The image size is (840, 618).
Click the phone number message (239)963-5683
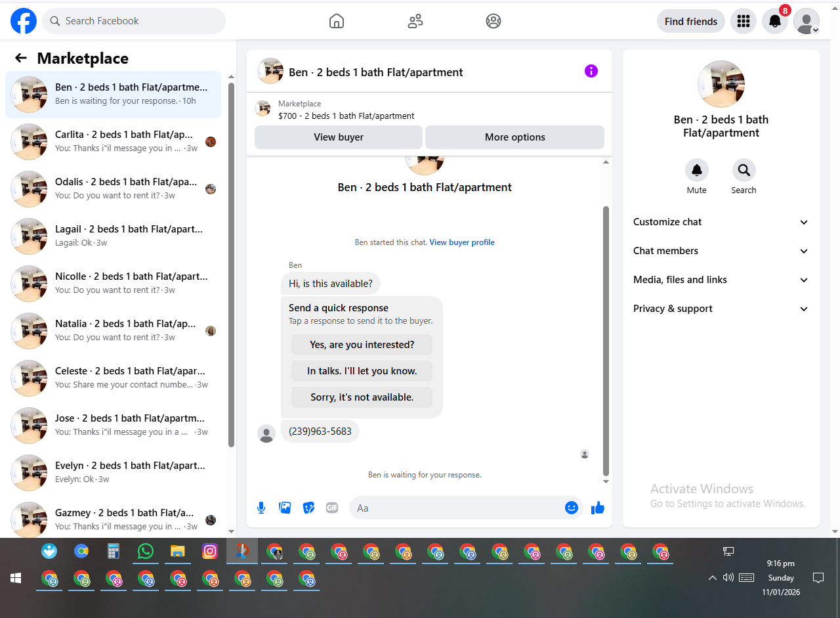pyautogui.click(x=320, y=431)
